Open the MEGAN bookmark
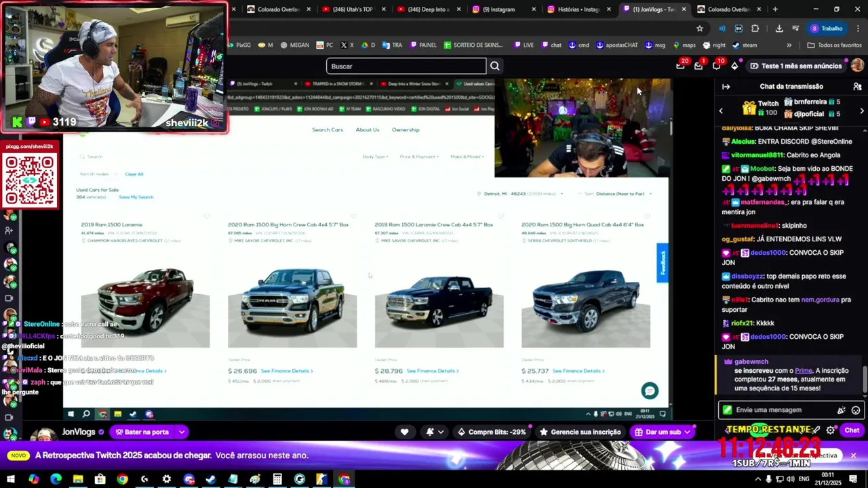The width and height of the screenshot is (868, 488). [x=295, y=45]
